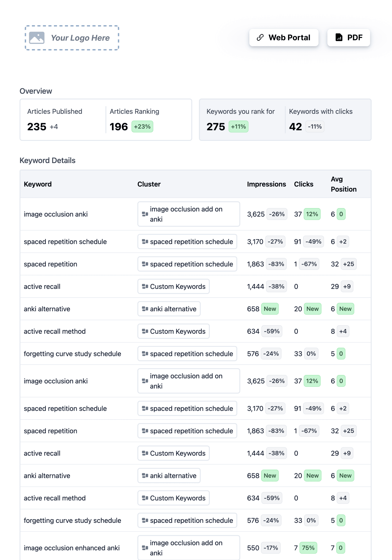Open the Web Portal
392x560 pixels.
pos(284,37)
